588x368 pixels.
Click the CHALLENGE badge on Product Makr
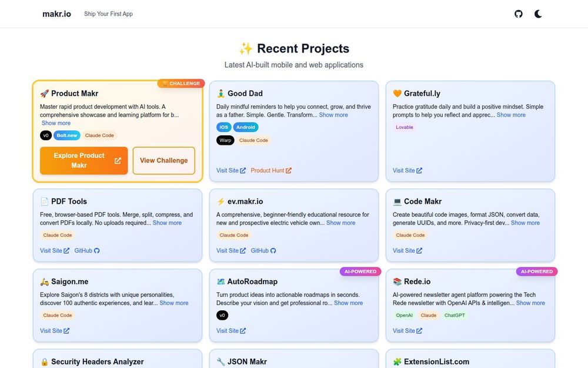(x=181, y=84)
